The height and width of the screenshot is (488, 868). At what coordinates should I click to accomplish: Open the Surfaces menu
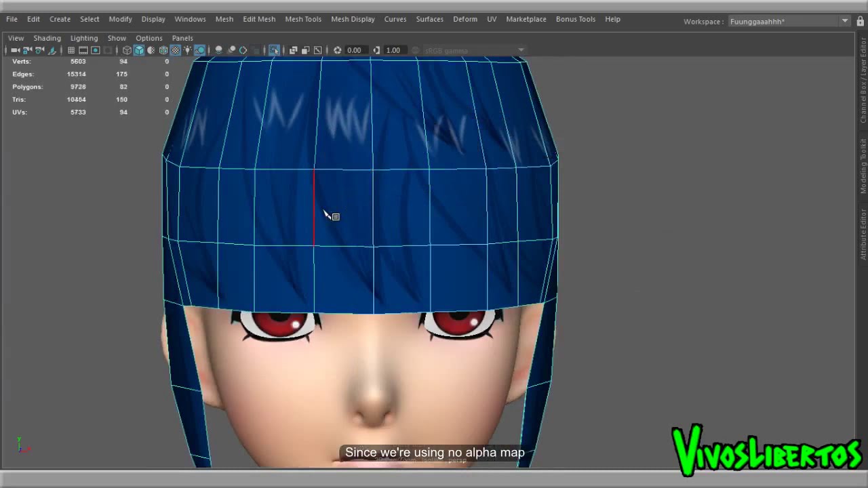coord(429,19)
